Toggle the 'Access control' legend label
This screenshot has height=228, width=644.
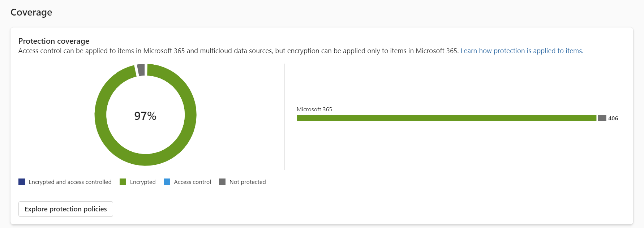[192, 182]
